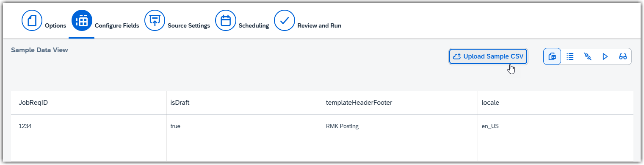Open the Source Settings step label
644x165 pixels.
click(189, 25)
